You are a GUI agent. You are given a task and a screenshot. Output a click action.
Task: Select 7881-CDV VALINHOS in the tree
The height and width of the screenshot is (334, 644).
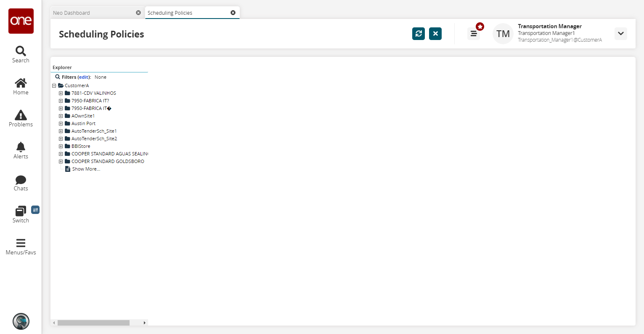coord(94,93)
